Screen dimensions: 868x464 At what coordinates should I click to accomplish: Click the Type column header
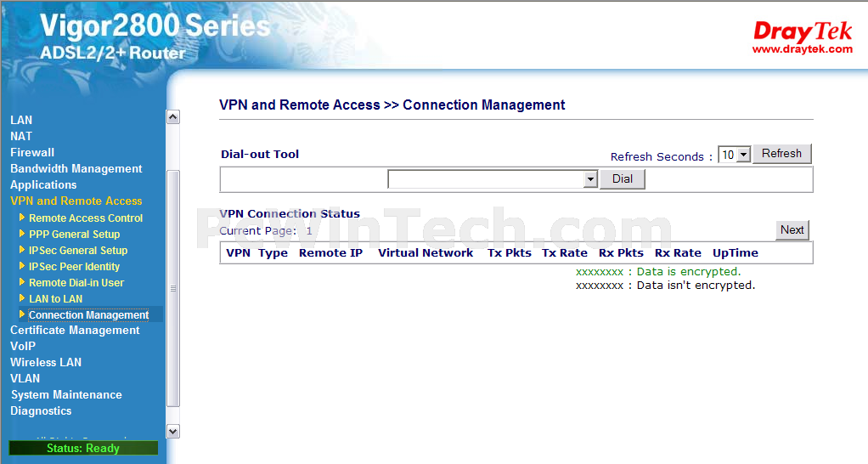coord(273,253)
